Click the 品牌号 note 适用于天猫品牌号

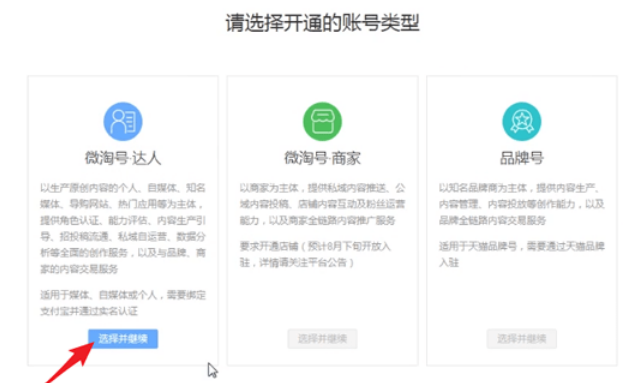pyautogui.click(x=521, y=254)
